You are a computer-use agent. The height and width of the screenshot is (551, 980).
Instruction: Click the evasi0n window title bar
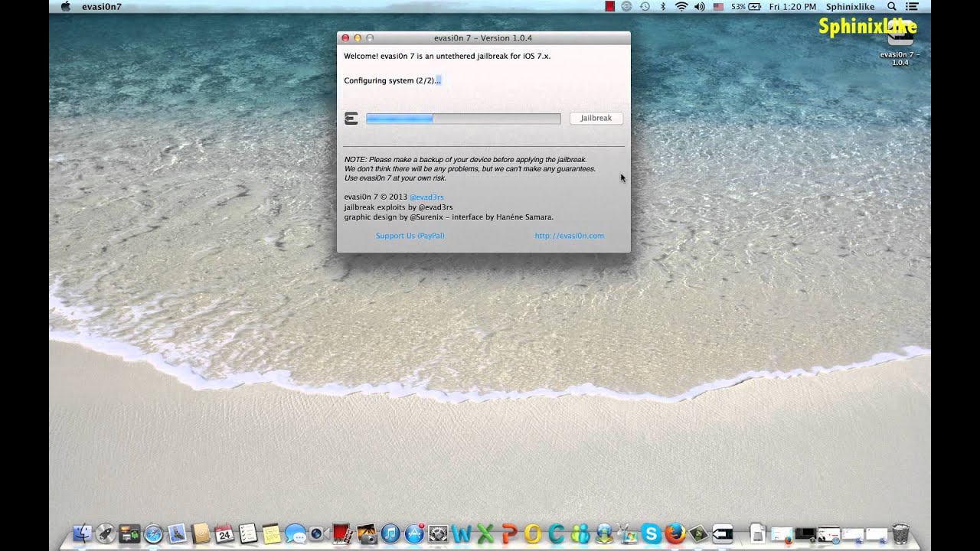(x=484, y=37)
